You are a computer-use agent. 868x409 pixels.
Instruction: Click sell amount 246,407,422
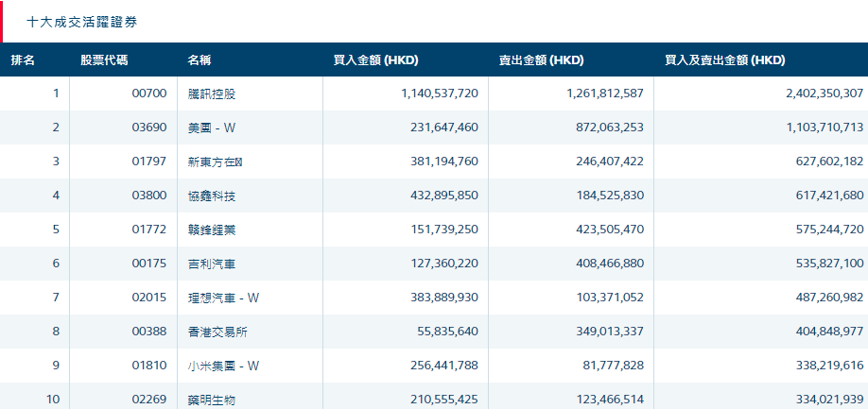coord(610,162)
